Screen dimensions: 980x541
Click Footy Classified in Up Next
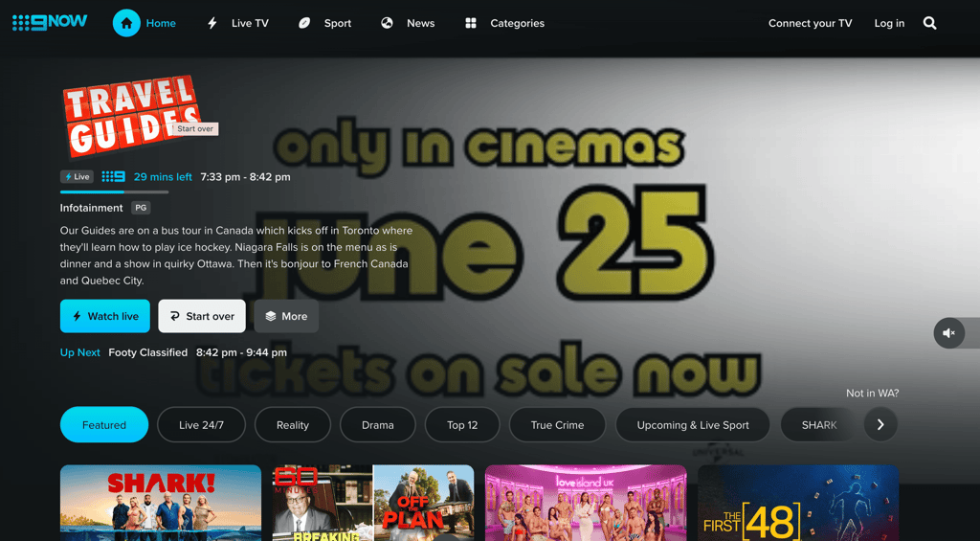pos(148,352)
